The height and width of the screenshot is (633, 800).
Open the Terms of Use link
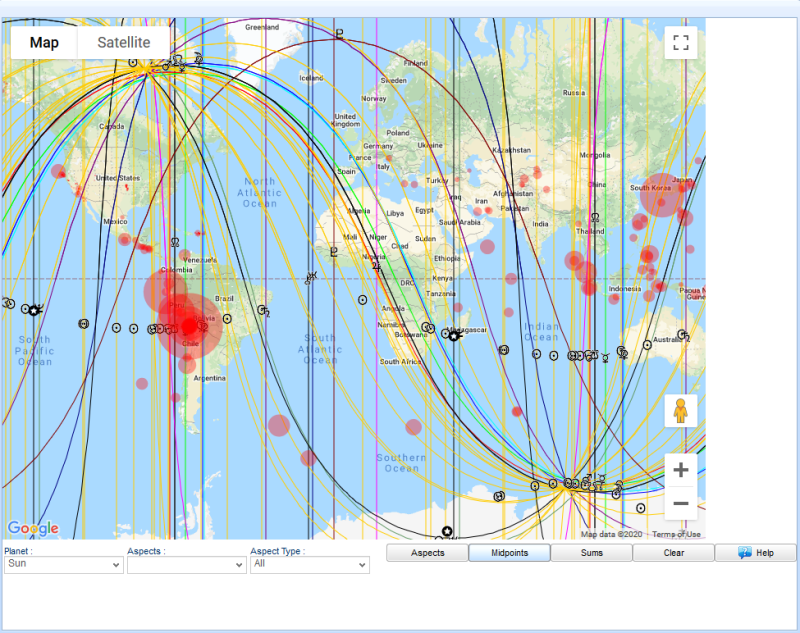677,534
